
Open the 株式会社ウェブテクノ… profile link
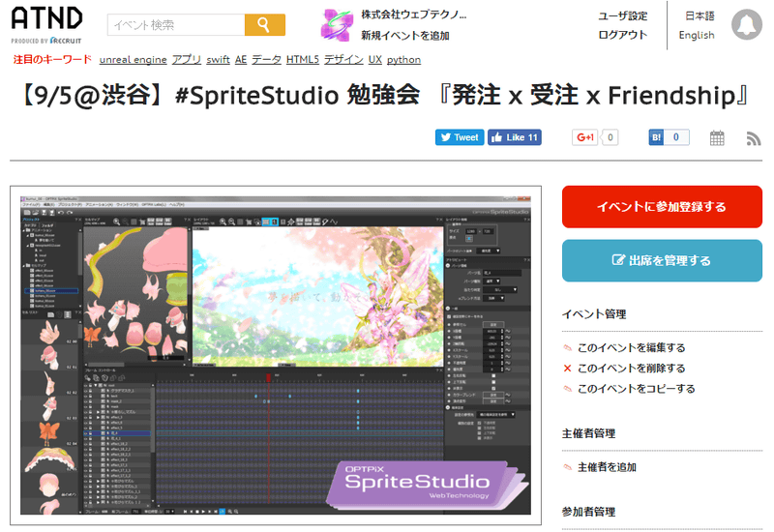tap(414, 15)
